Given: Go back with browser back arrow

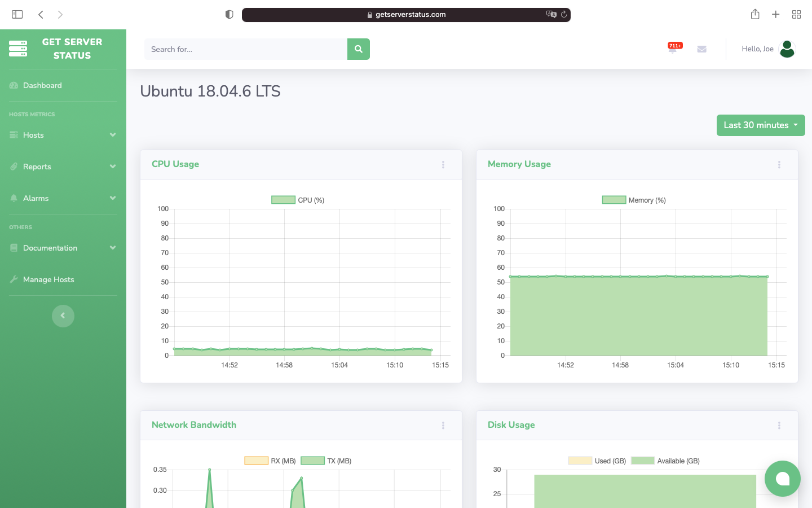Looking at the screenshot, I should 41,15.
